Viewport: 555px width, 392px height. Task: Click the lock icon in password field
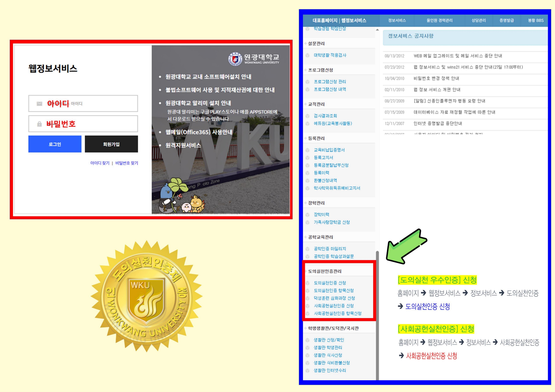point(39,124)
